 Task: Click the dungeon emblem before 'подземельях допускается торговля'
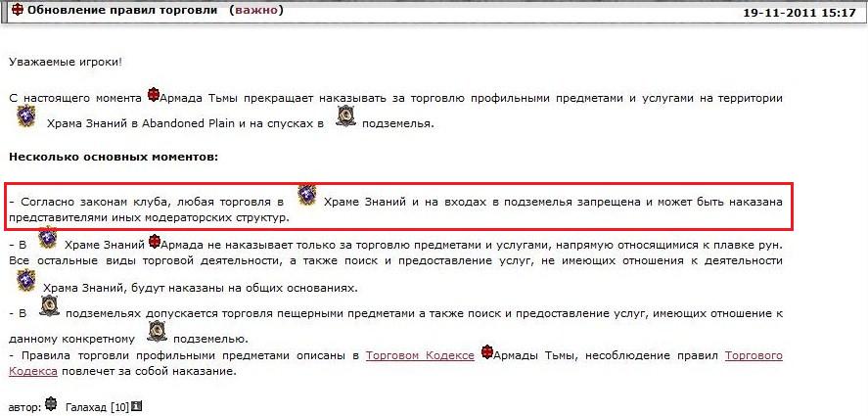(49, 306)
